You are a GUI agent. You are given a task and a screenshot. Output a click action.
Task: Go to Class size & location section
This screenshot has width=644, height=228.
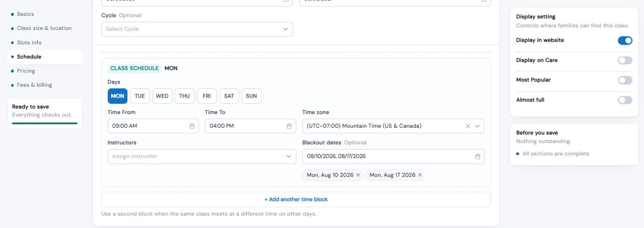coord(45,28)
